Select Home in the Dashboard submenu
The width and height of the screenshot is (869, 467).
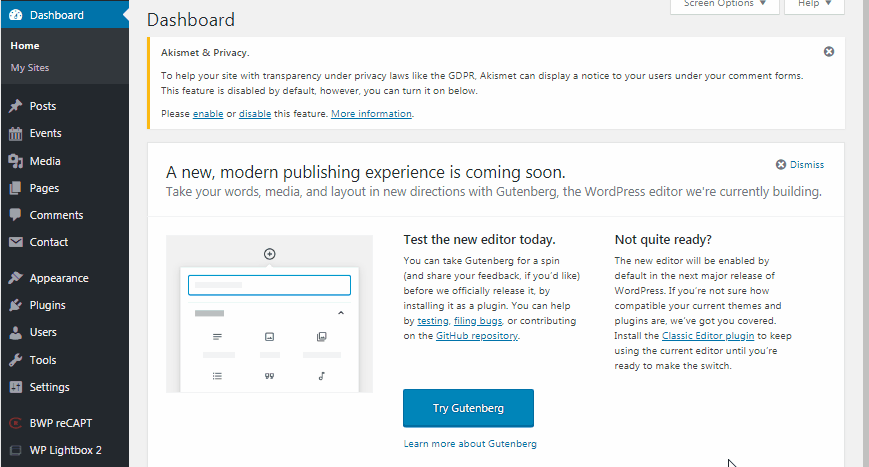(x=25, y=45)
